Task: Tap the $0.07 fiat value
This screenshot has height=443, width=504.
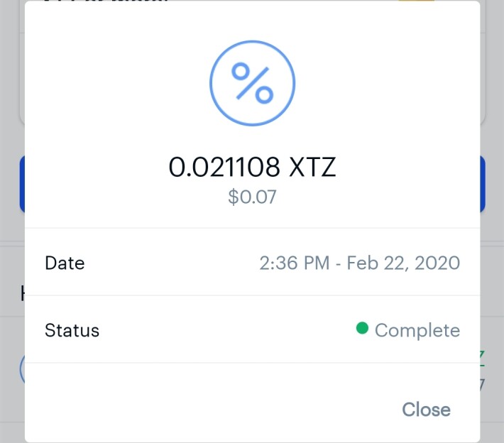Action: tap(252, 197)
